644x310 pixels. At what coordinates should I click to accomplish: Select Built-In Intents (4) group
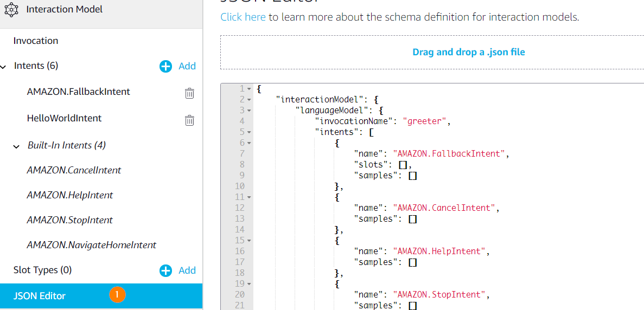67,145
